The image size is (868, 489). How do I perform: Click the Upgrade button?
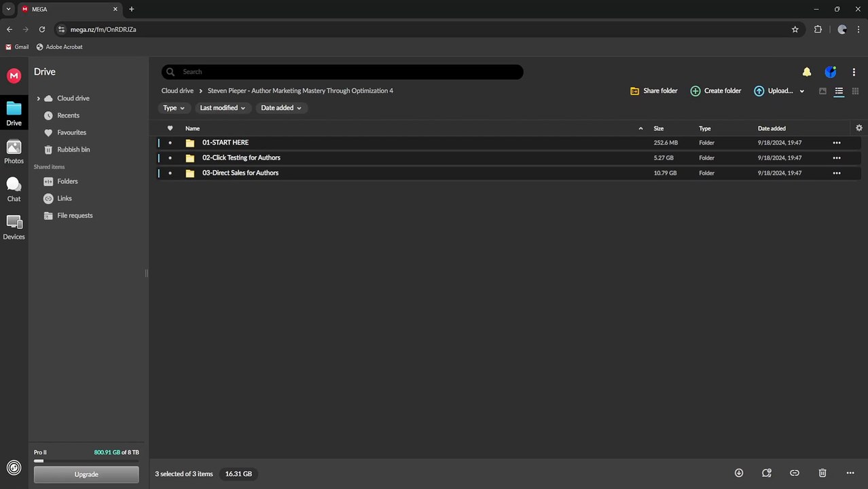[x=86, y=474]
